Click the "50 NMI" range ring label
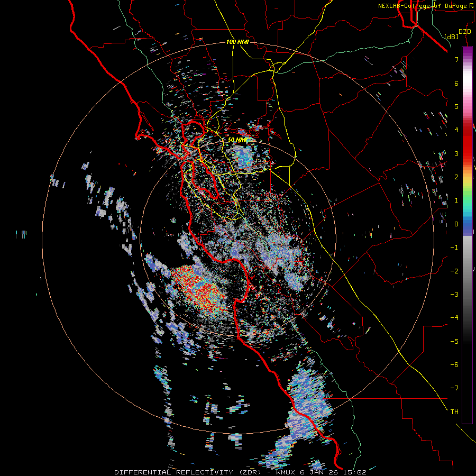Image resolution: width=476 pixels, height=476 pixels. pos(237,140)
